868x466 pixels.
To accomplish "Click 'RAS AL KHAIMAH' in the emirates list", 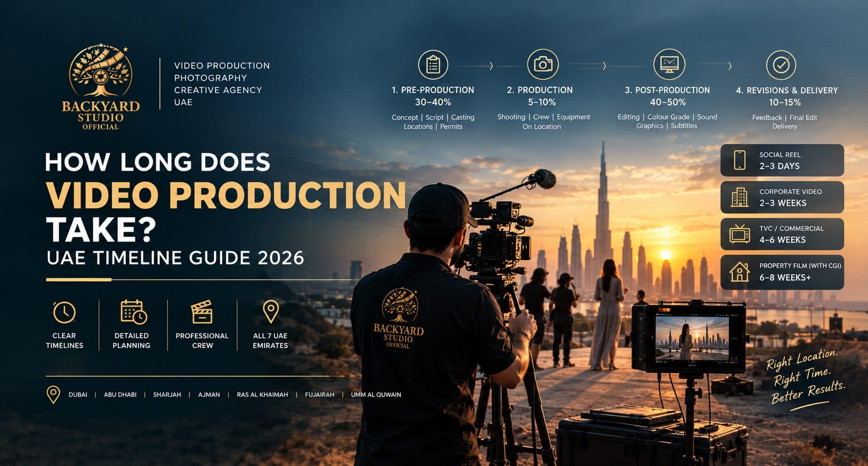I will click(262, 395).
